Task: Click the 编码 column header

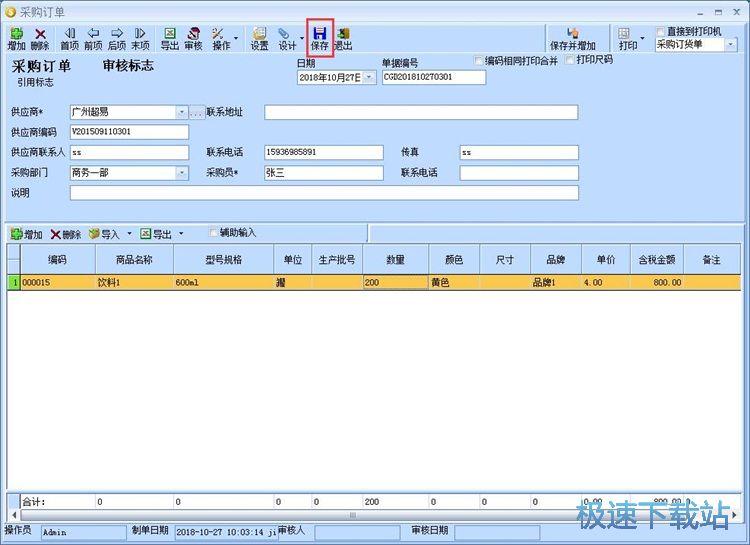Action: click(x=57, y=259)
